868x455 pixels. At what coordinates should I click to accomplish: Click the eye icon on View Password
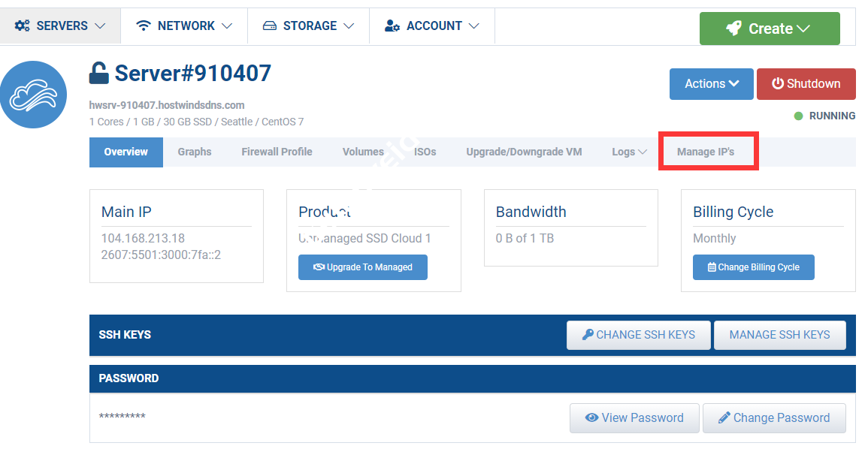point(591,417)
